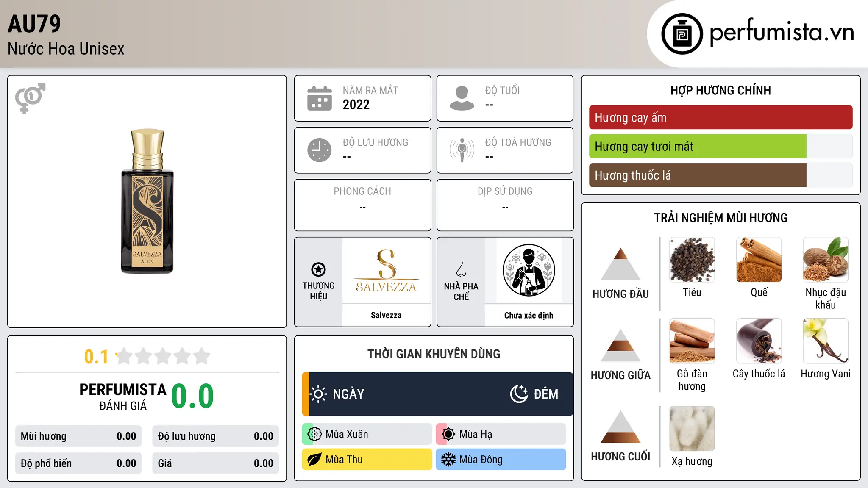Click the sillage icon for Độ Toả Hương
868x488 pixels.
462,150
